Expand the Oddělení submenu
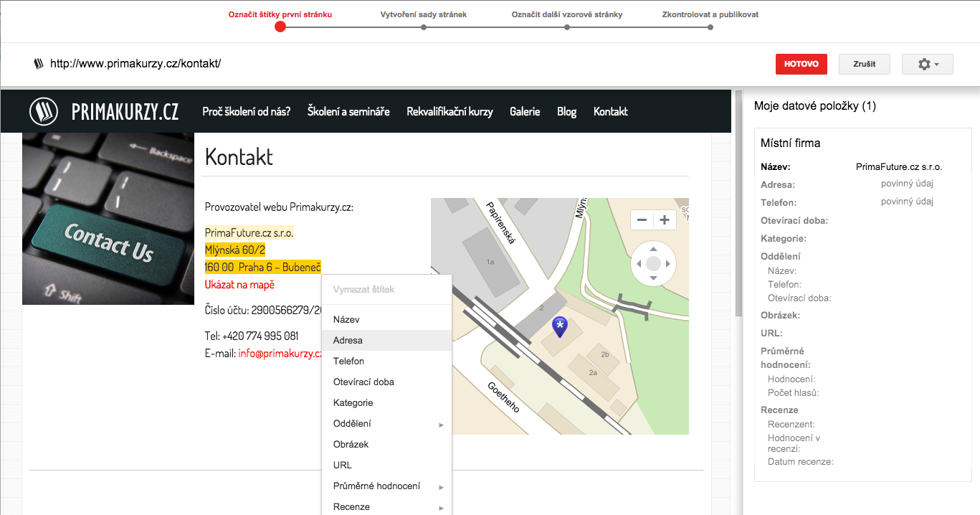The width and height of the screenshot is (980, 515). [x=387, y=424]
